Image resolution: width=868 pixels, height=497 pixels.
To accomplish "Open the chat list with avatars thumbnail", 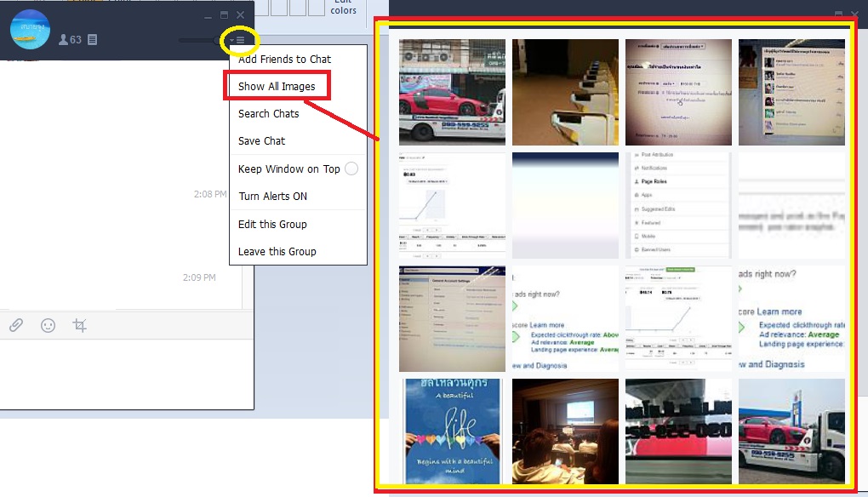I will point(791,93).
